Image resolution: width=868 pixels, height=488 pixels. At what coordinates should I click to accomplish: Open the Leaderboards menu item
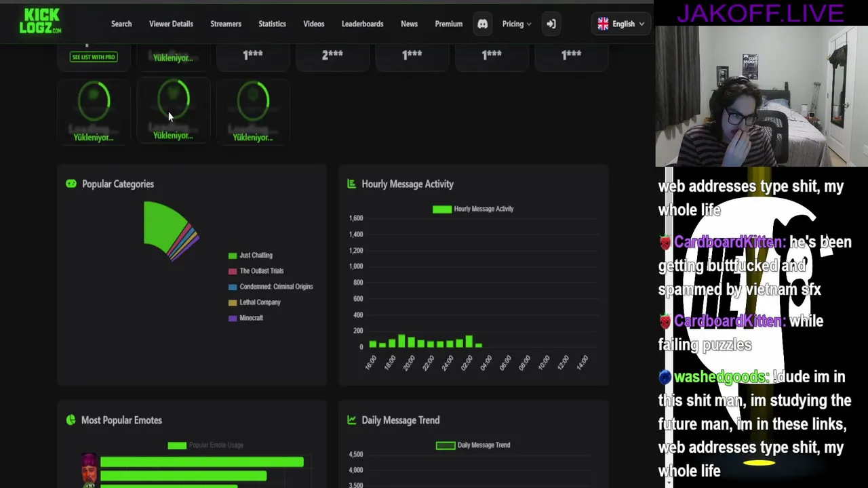coord(362,24)
